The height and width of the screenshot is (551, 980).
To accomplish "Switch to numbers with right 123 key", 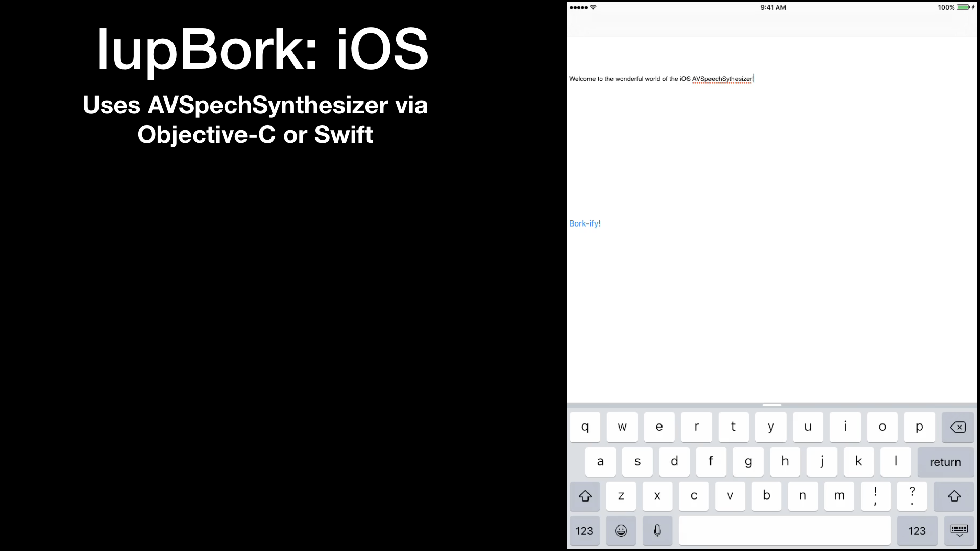I will click(x=917, y=531).
